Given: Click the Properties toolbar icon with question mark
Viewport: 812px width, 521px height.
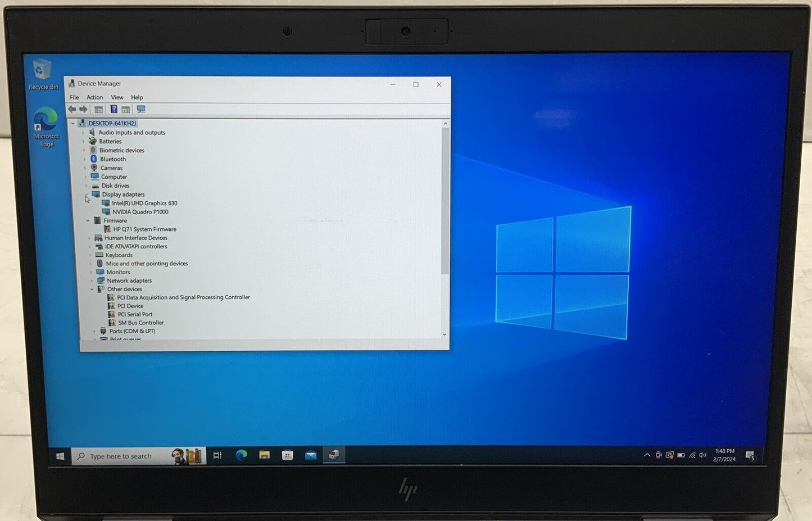Looking at the screenshot, I should (114, 110).
